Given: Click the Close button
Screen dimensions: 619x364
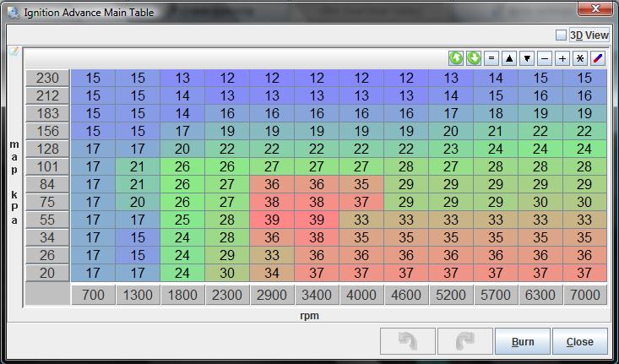Looking at the screenshot, I should coord(580,341).
